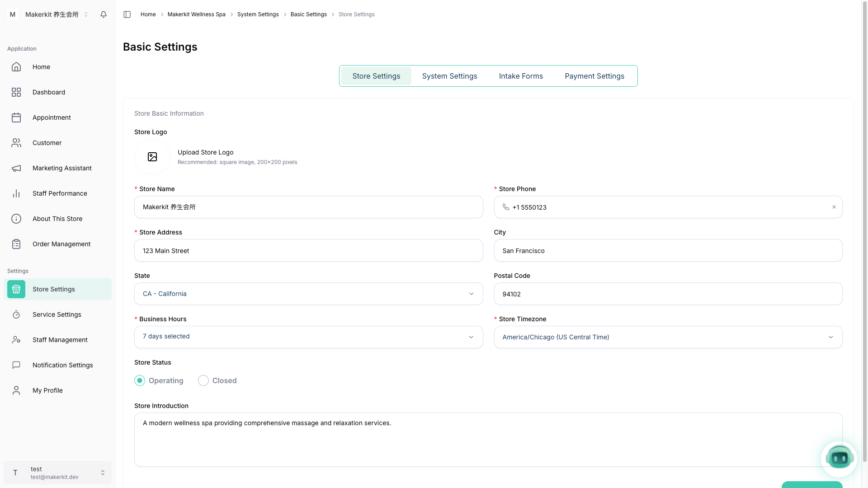Viewport: 868px width, 488px height.
Task: Open the chatbot assistant robot icon
Action: 839,459
